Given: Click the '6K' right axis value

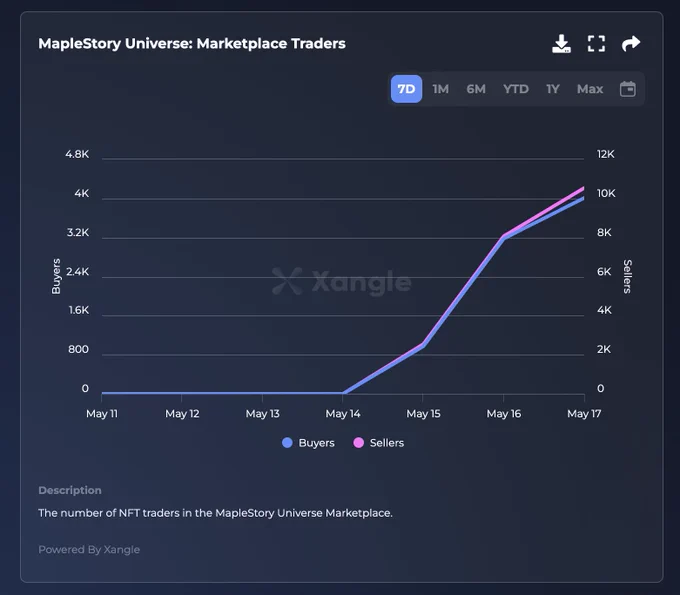Looking at the screenshot, I should click(x=604, y=271).
